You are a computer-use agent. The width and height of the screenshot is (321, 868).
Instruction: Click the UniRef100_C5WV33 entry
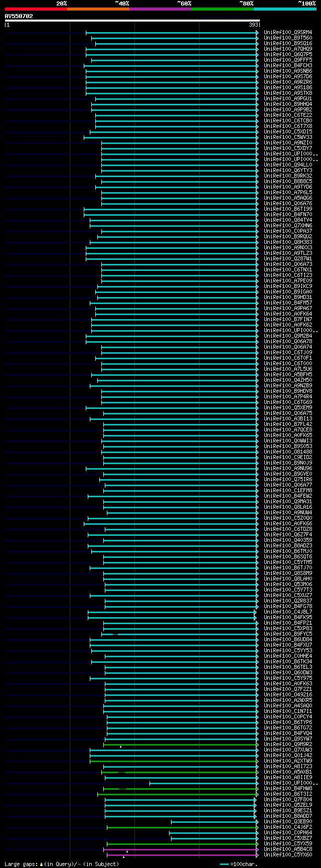[288, 137]
